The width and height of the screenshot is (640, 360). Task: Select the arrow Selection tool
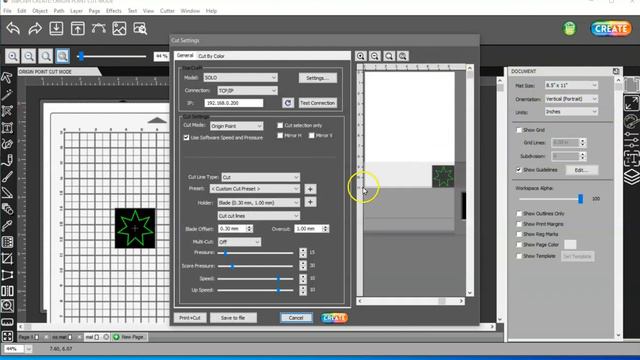click(x=7, y=78)
